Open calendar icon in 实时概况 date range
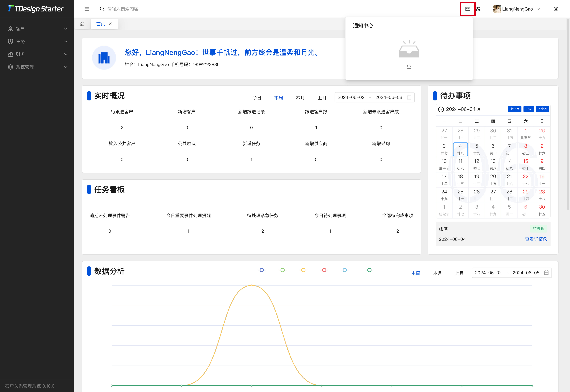Screen dimensions: 570x392 click(409, 97)
